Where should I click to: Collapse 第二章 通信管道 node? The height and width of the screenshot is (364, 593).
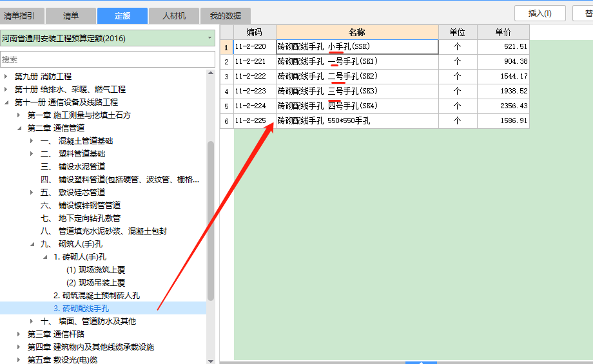pyautogui.click(x=19, y=128)
